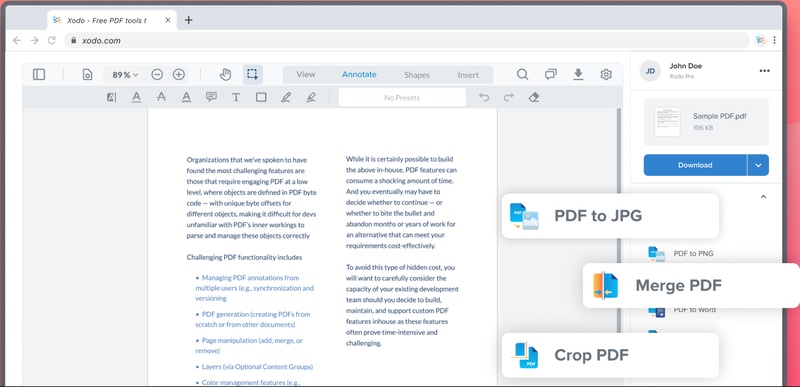Click the xodo.com address bar
This screenshot has height=387, width=800.
point(407,40)
